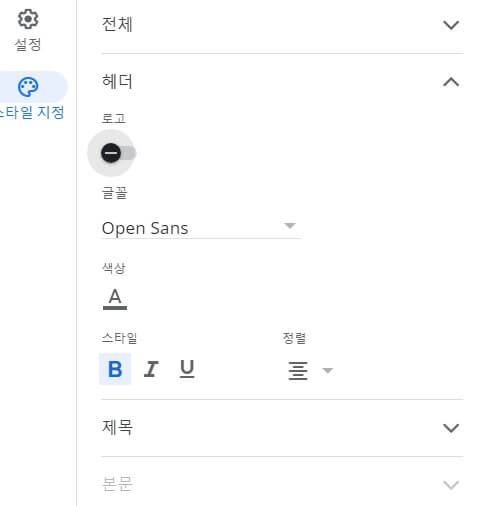The width and height of the screenshot is (500, 506).
Task: Open the Open Sans font dropdown
Action: (200, 228)
